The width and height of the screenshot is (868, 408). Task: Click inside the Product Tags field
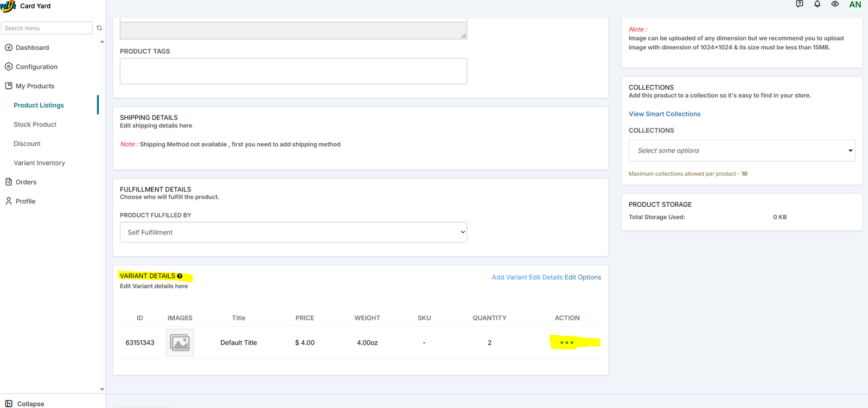tap(293, 71)
